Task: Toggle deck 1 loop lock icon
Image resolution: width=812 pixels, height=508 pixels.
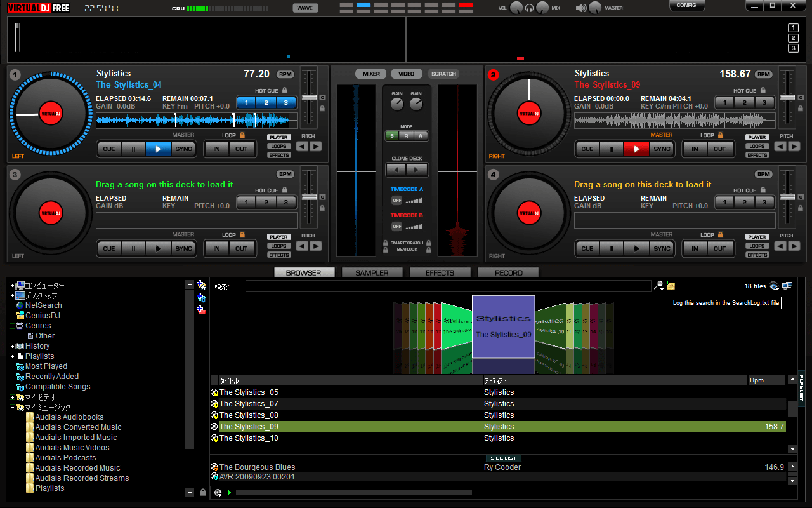Action: pyautogui.click(x=242, y=135)
